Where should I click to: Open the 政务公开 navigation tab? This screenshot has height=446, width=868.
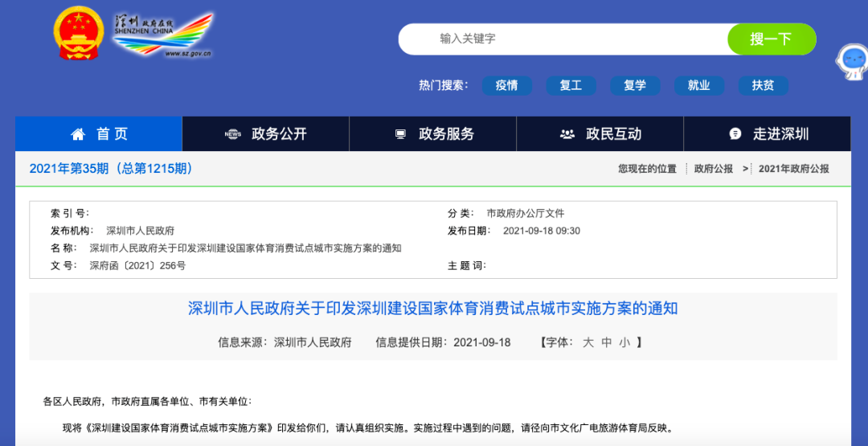click(x=266, y=134)
